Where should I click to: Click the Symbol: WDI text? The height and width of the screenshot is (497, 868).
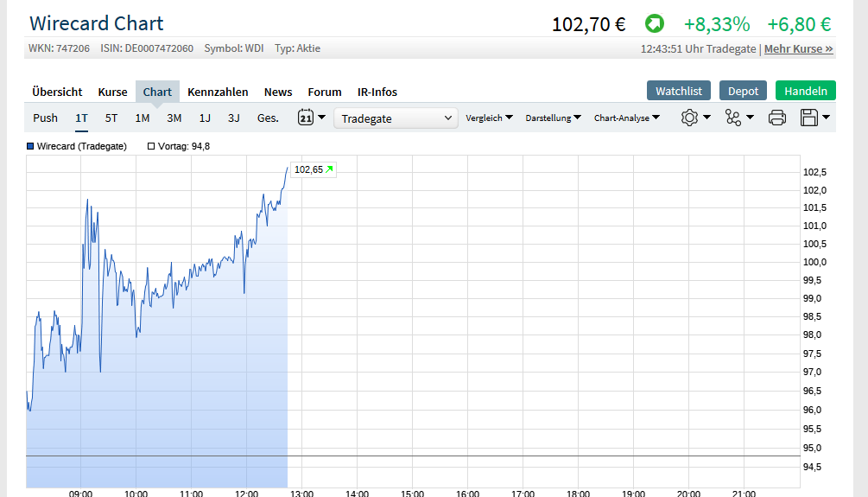[233, 48]
